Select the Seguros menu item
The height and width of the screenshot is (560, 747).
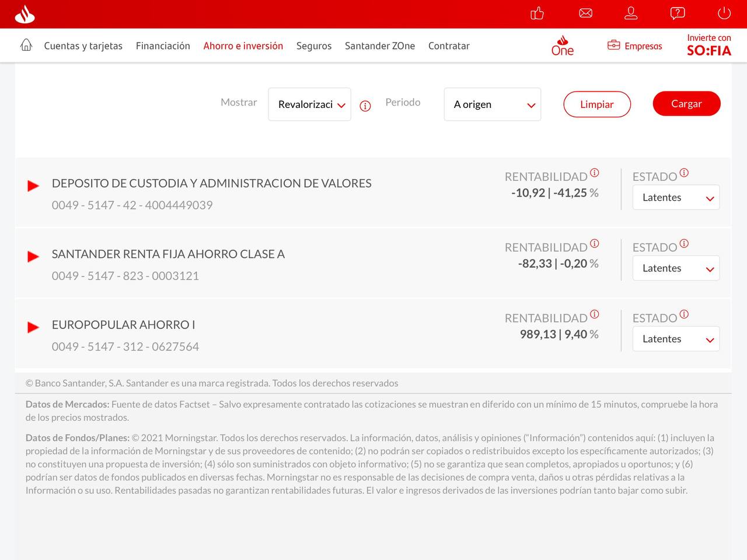(x=313, y=46)
